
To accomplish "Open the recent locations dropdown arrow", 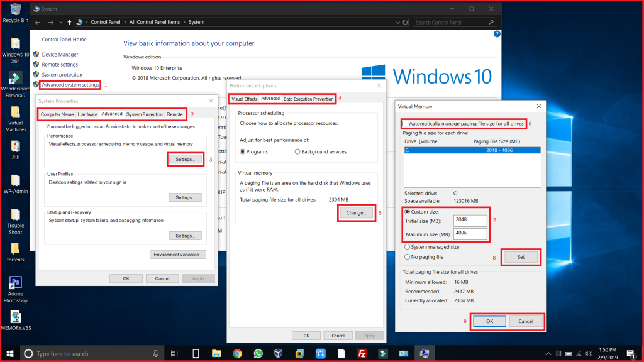I will [x=61, y=22].
